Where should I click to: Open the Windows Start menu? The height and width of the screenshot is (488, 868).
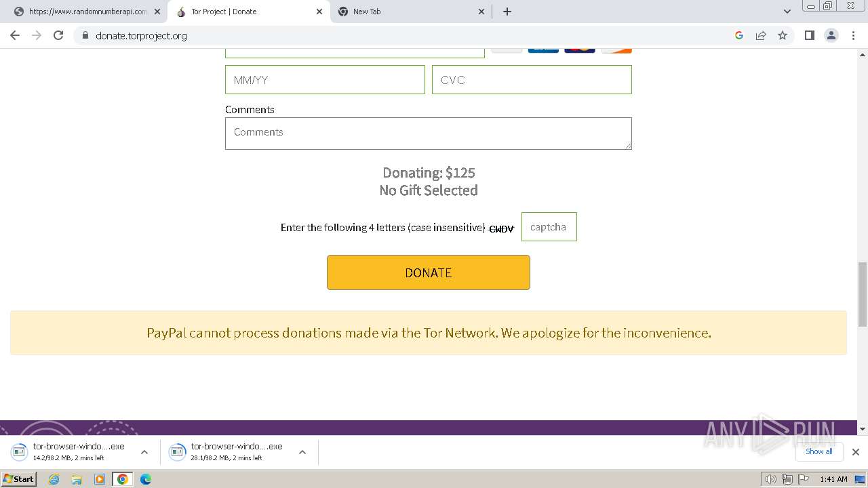(18, 479)
